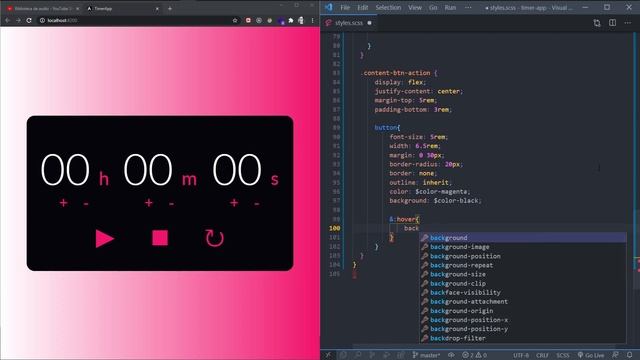
Task: Open feedback icon in status bar
Action: coord(615,356)
